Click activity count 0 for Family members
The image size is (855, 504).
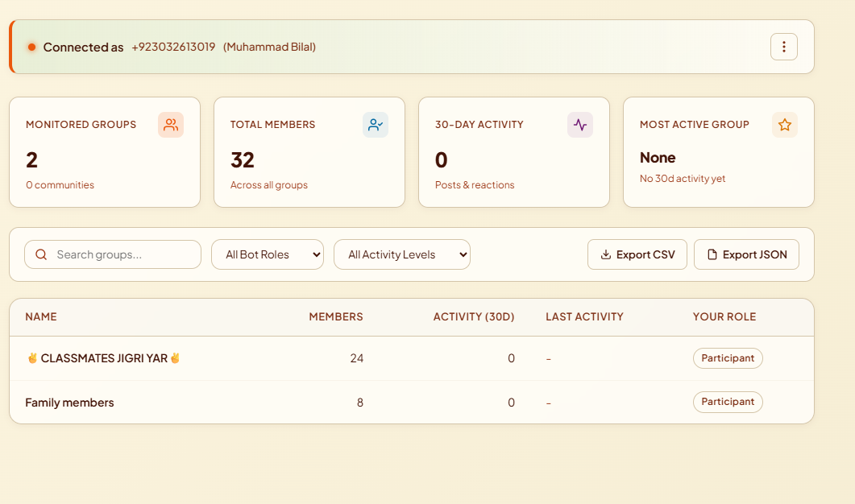[511, 402]
